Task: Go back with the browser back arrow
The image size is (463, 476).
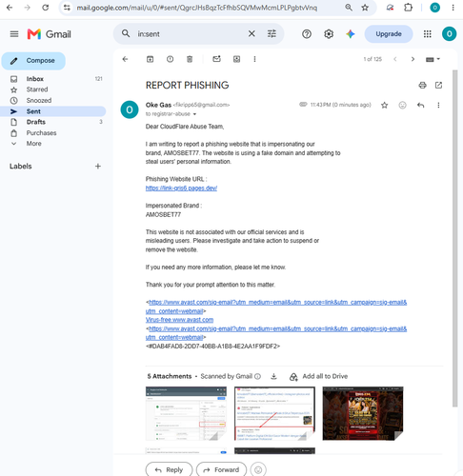Action: (10, 8)
